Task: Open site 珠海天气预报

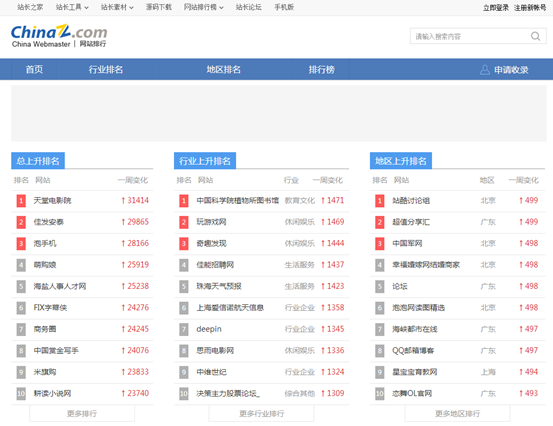Action: click(219, 286)
